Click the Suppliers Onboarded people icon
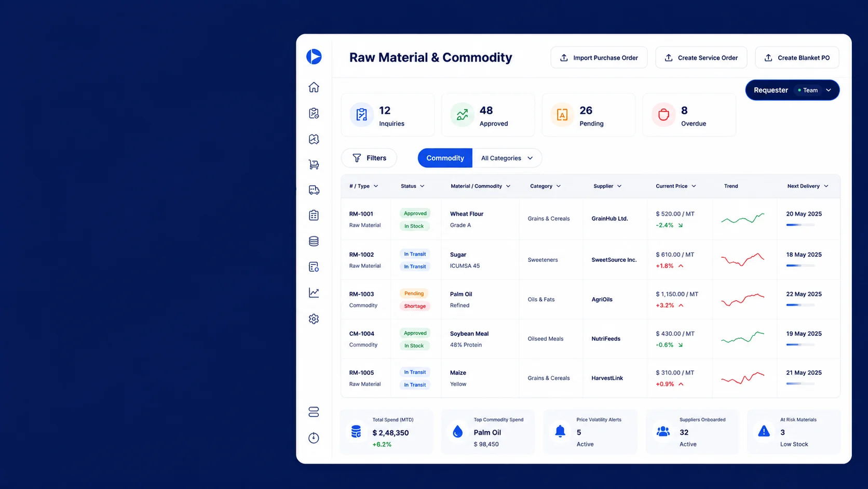The width and height of the screenshot is (868, 489). [663, 431]
